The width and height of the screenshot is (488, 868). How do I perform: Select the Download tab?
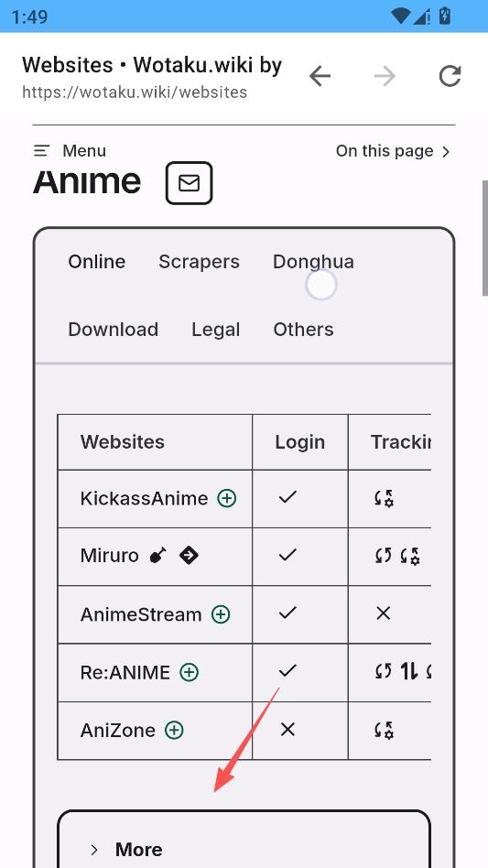(114, 330)
